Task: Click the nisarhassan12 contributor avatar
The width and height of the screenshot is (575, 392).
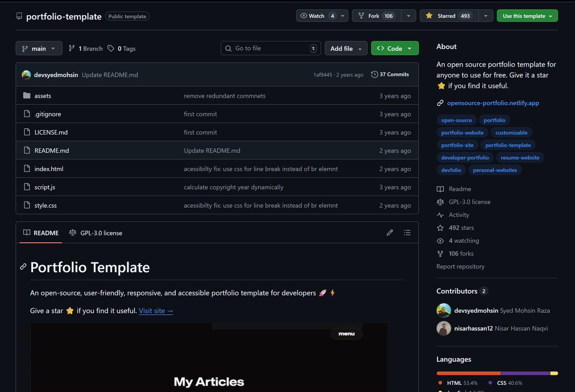Action: pyautogui.click(x=444, y=328)
